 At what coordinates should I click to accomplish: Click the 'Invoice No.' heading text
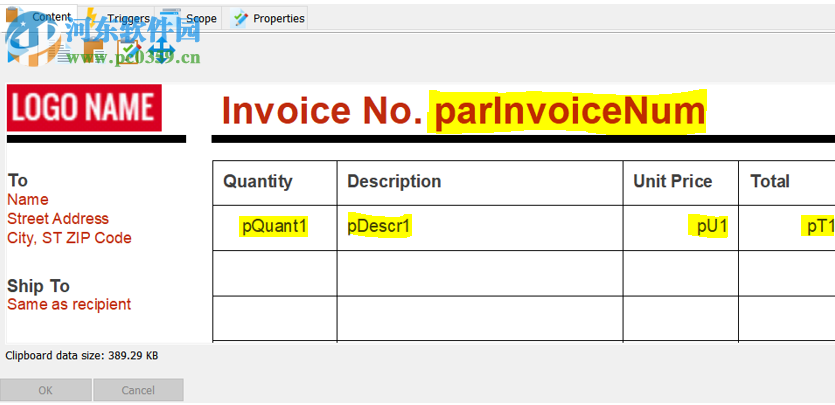coord(322,111)
